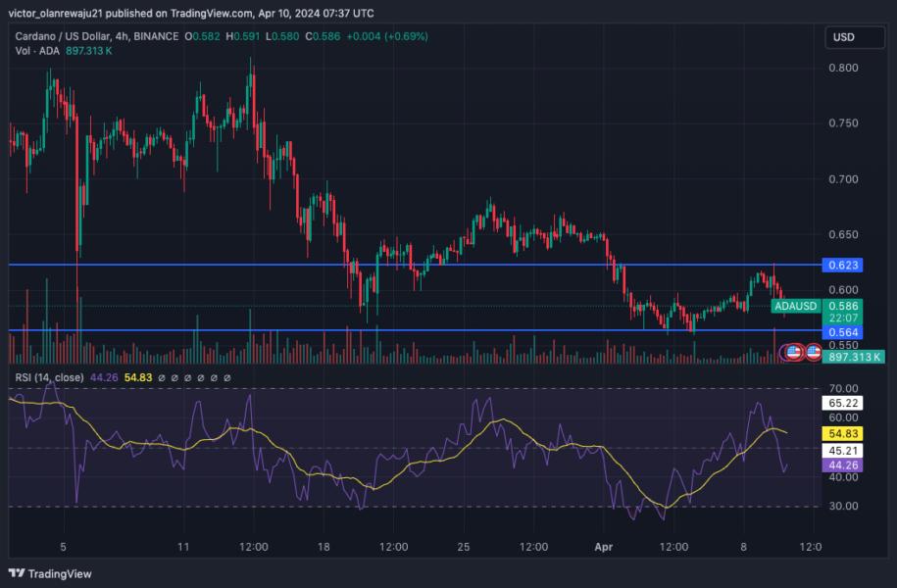
Task: Click the C0.586 close price value
Action: 323,36
